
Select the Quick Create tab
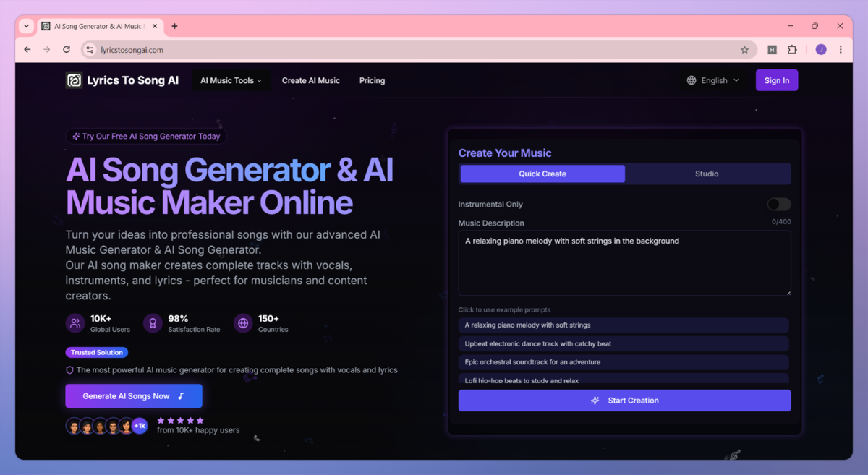click(x=542, y=174)
